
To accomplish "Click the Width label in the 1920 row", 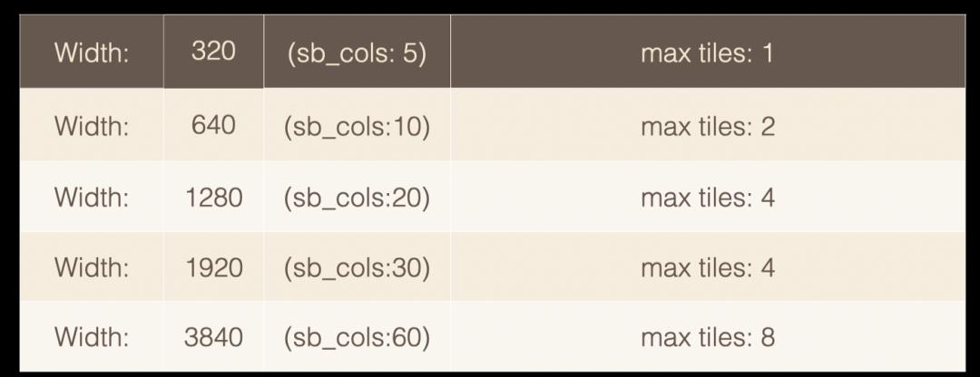I will pyautogui.click(x=92, y=267).
